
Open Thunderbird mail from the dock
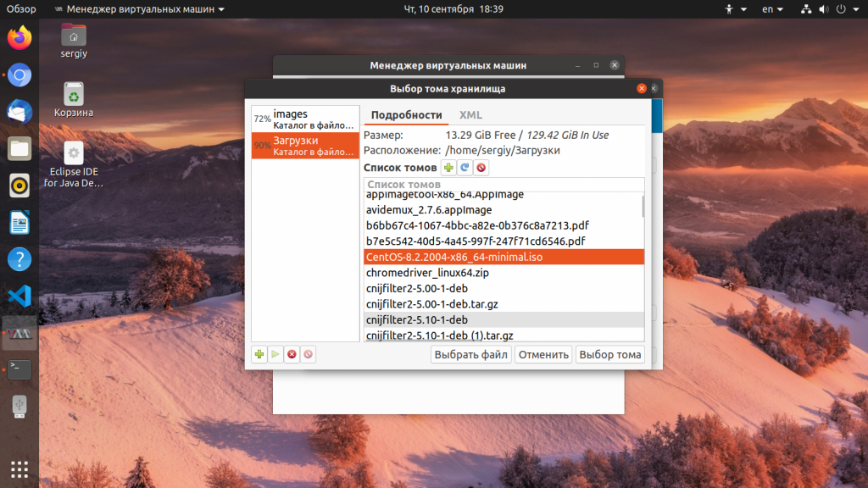[x=19, y=112]
